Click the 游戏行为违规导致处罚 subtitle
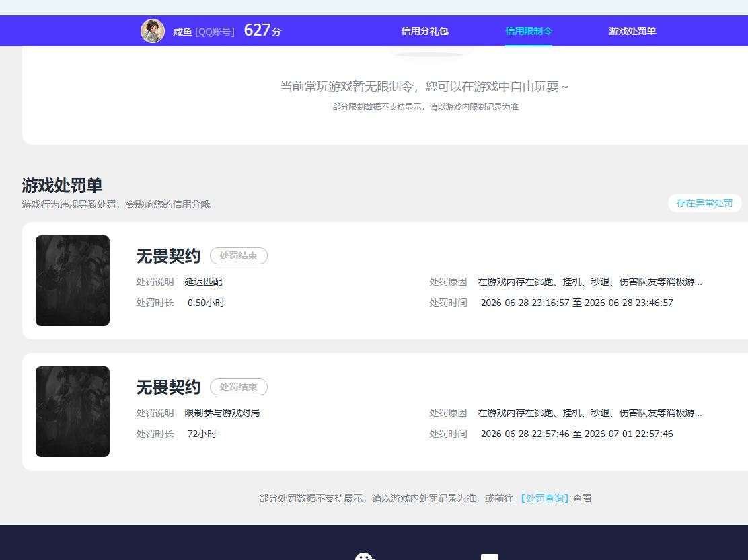The height and width of the screenshot is (560, 748). point(116,204)
